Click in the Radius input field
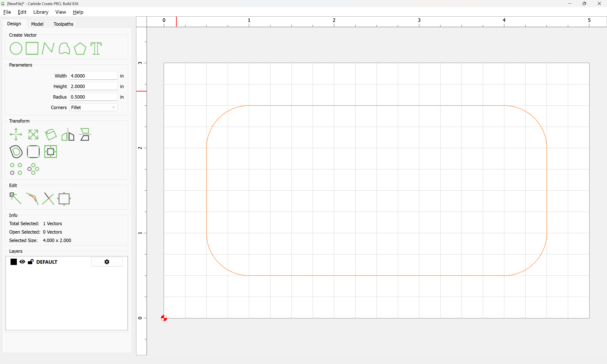The image size is (607, 364). 93,97
